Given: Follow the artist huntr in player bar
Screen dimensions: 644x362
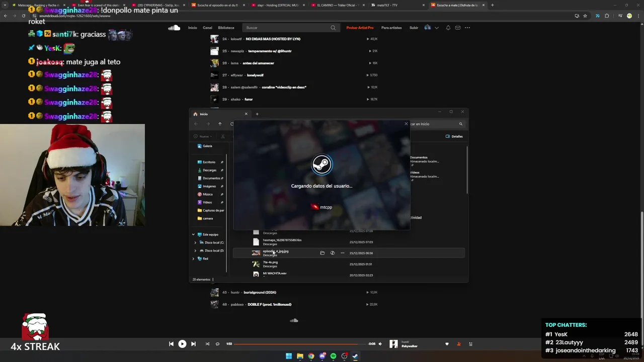Looking at the screenshot, I should tap(459, 344).
